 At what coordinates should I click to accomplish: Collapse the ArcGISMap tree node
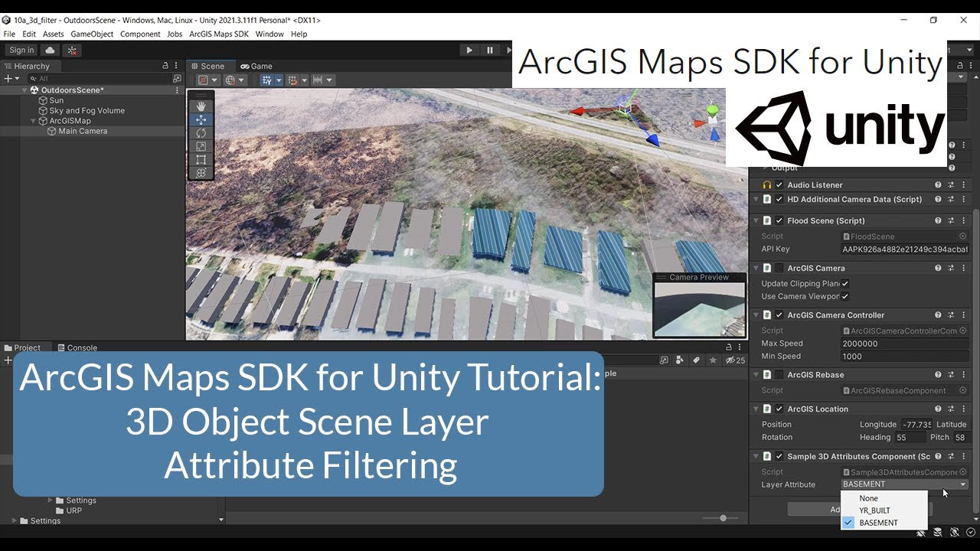coord(33,121)
